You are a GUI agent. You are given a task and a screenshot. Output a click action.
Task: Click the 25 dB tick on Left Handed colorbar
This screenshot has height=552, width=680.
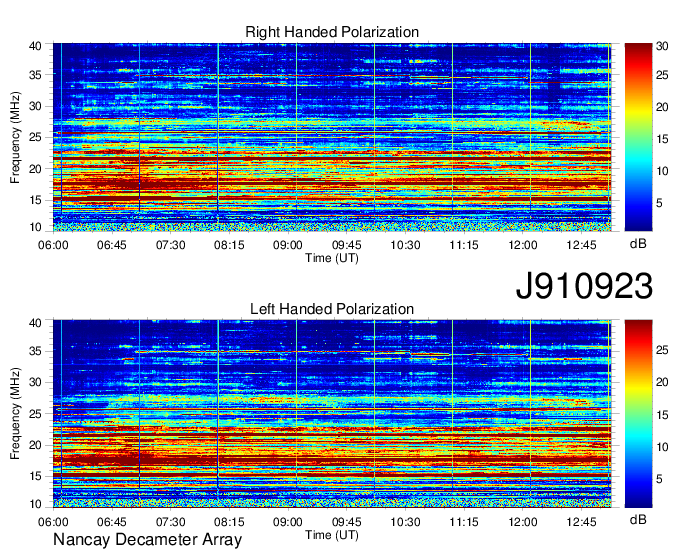(x=662, y=350)
